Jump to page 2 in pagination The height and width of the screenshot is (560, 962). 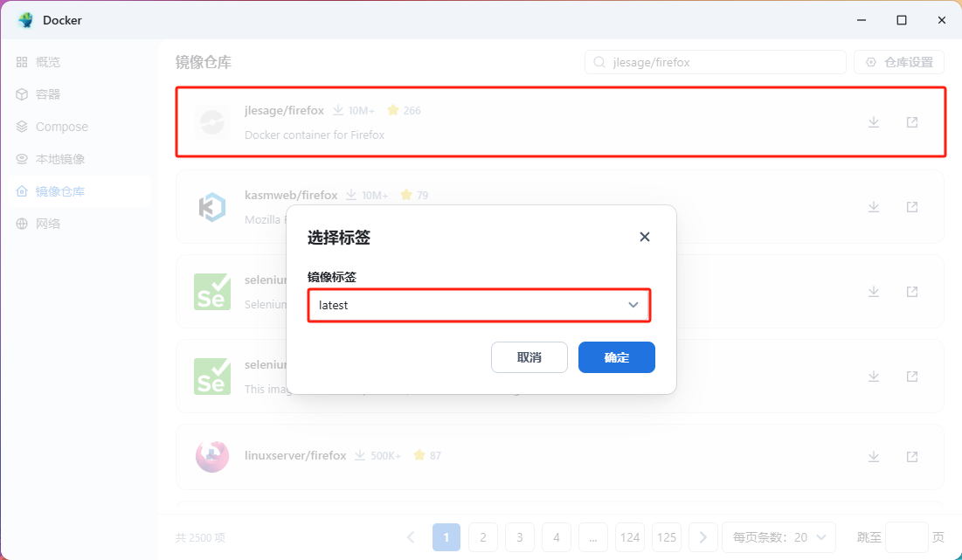tap(483, 537)
